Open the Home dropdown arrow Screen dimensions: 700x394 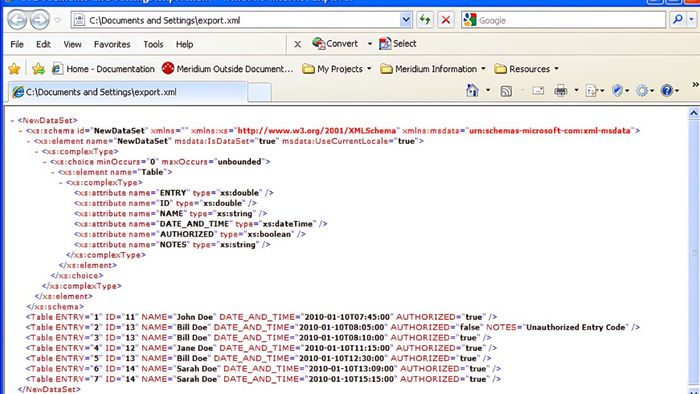488,91
